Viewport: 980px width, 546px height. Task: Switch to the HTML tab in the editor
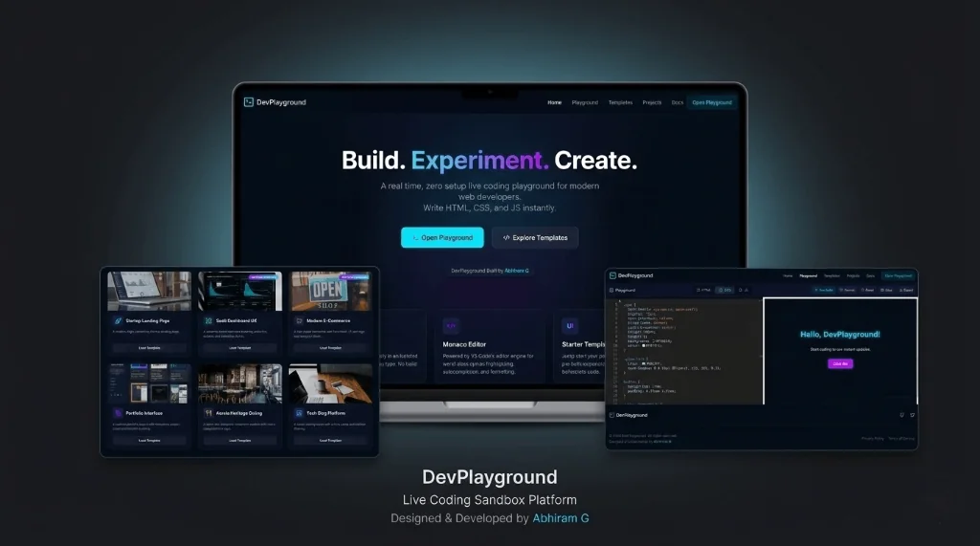tap(703, 290)
